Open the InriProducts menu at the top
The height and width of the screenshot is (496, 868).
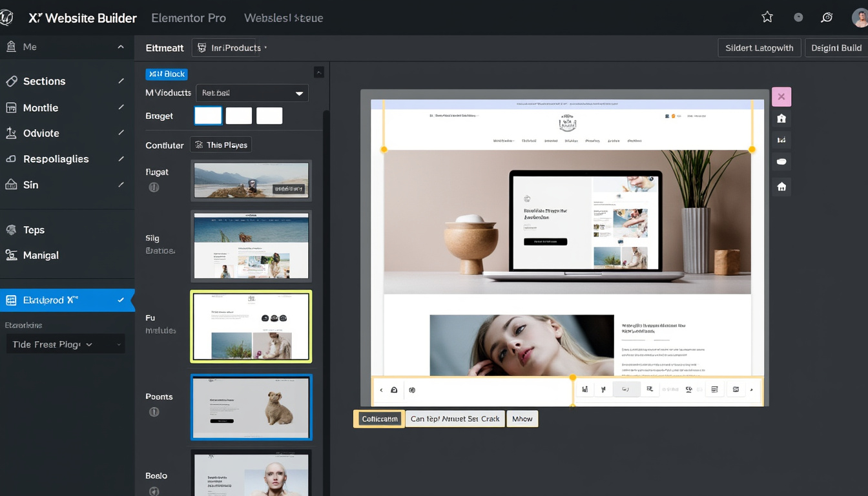coord(230,47)
